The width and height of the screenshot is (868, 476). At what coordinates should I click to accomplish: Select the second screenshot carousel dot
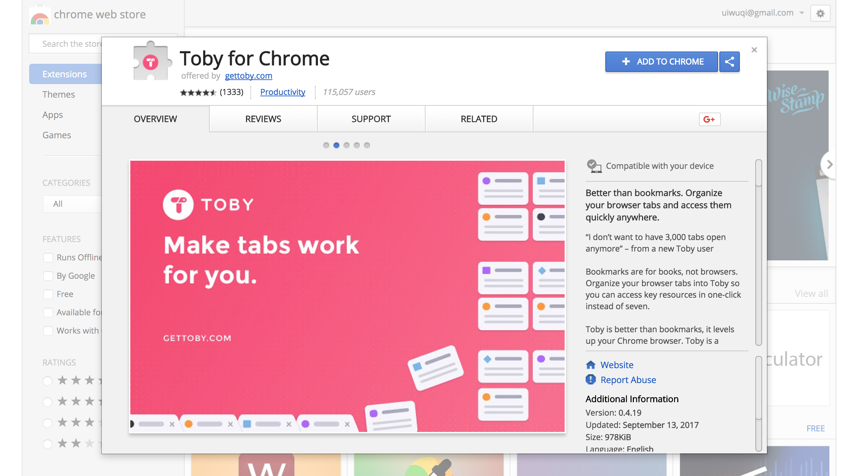(x=336, y=145)
